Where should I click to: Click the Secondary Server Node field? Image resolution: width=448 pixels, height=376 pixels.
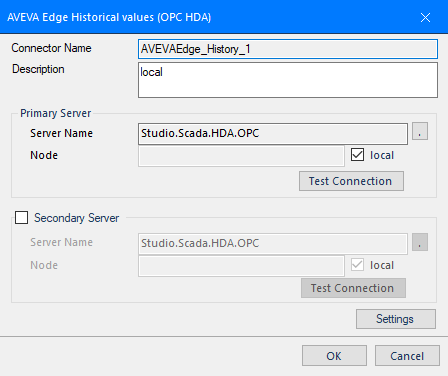(241, 266)
